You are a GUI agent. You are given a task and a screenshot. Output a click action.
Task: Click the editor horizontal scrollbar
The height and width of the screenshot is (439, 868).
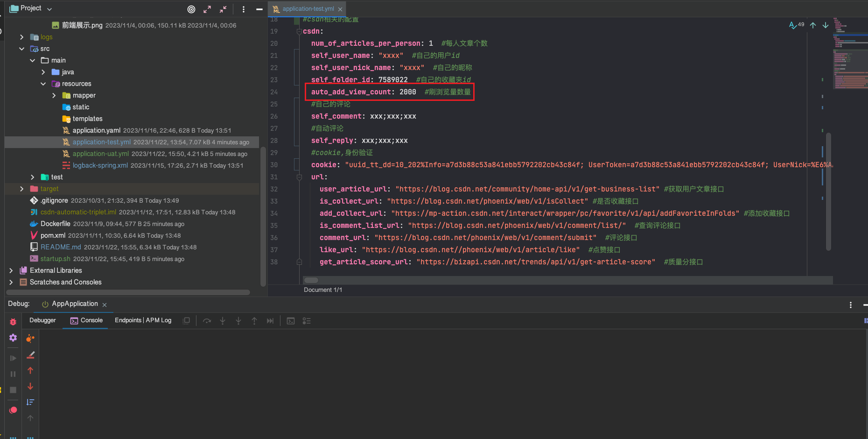pyautogui.click(x=311, y=280)
